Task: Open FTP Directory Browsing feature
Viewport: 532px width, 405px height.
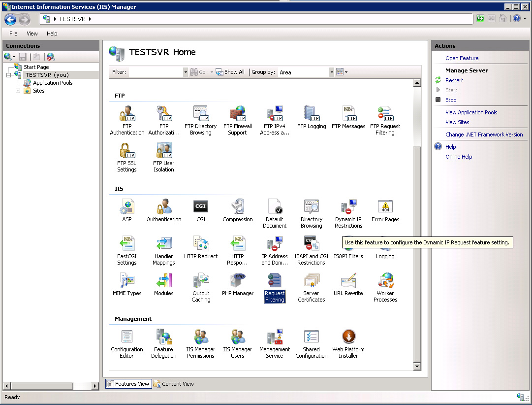Action: 200,120
